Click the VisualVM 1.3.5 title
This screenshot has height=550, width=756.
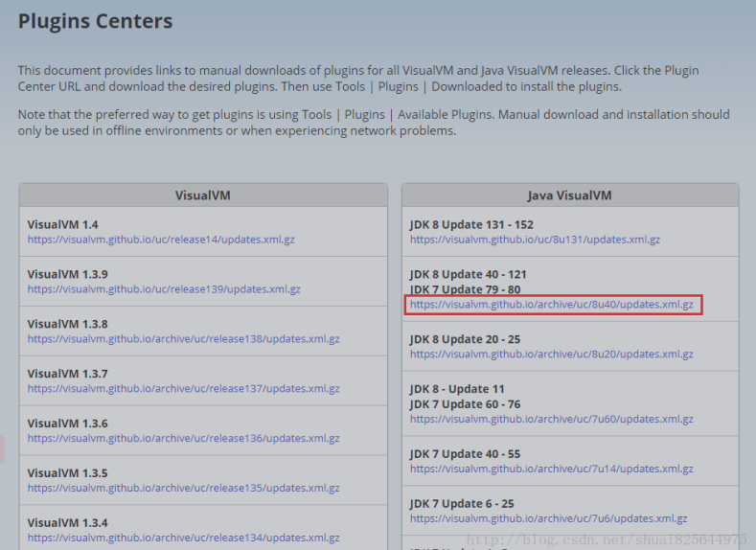point(67,473)
